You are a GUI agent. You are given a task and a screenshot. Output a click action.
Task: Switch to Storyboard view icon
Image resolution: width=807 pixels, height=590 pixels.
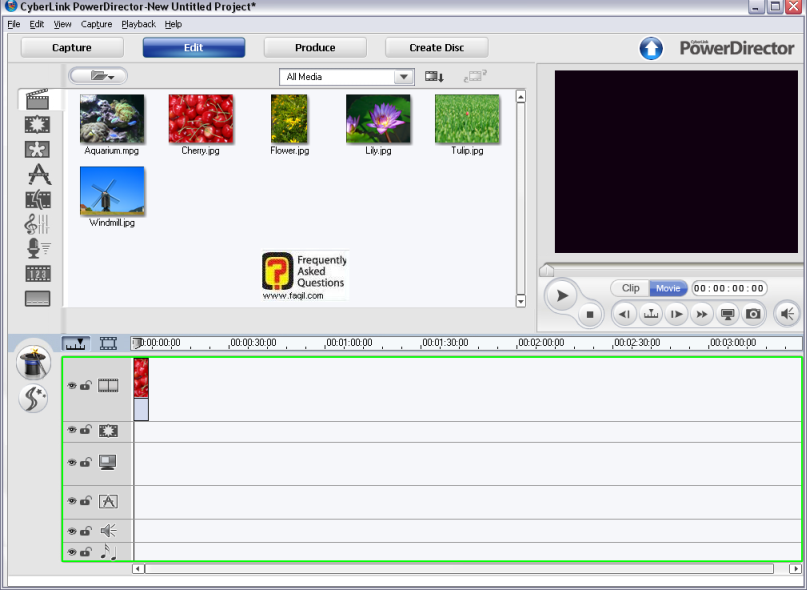(108, 343)
